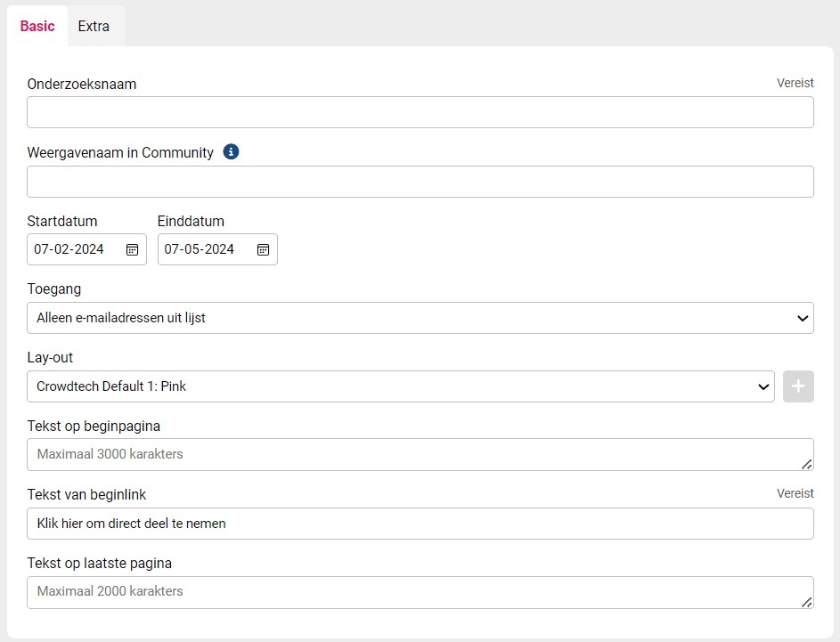This screenshot has width=840, height=642.
Task: Grab the resize handle of Tekst op laatste pagina
Action: coord(807,602)
